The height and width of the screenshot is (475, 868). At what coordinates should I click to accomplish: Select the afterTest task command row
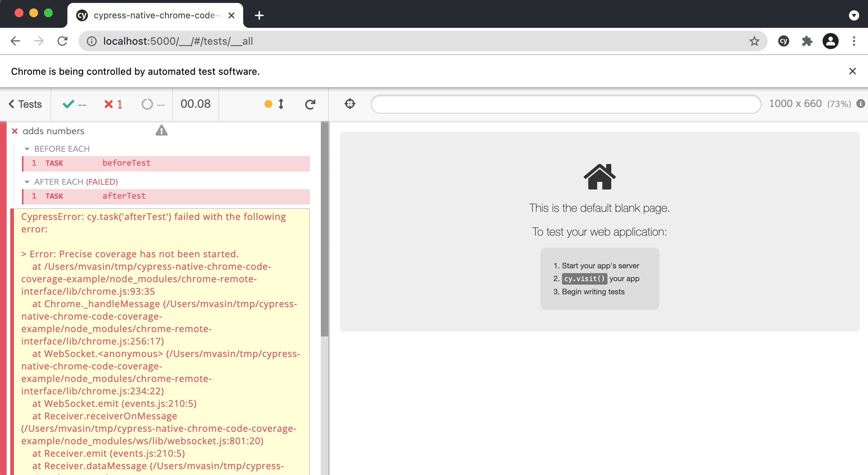[x=166, y=196]
